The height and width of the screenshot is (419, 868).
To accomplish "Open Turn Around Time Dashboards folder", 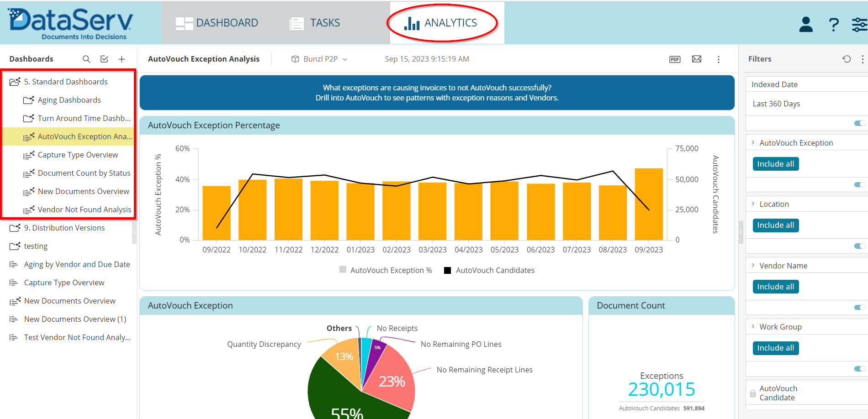I will coord(77,118).
